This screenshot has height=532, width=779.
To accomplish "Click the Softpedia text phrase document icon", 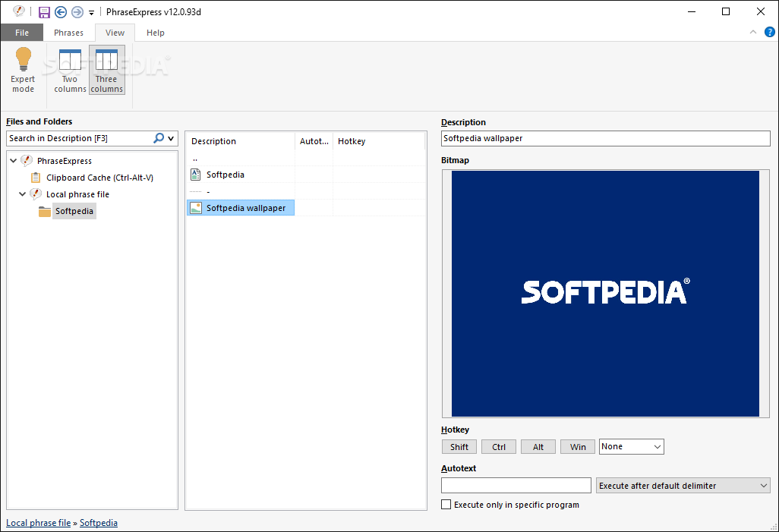I will tap(196, 175).
